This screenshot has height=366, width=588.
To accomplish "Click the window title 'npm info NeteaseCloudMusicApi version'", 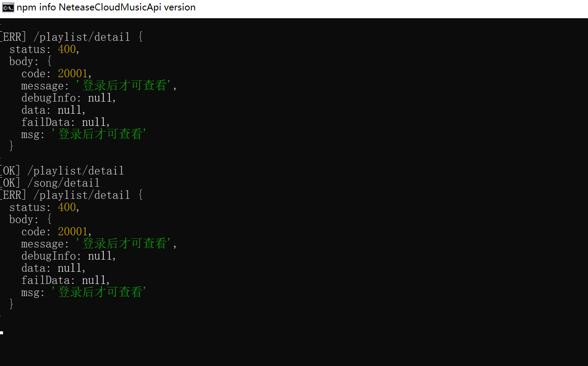I will pyautogui.click(x=106, y=7).
